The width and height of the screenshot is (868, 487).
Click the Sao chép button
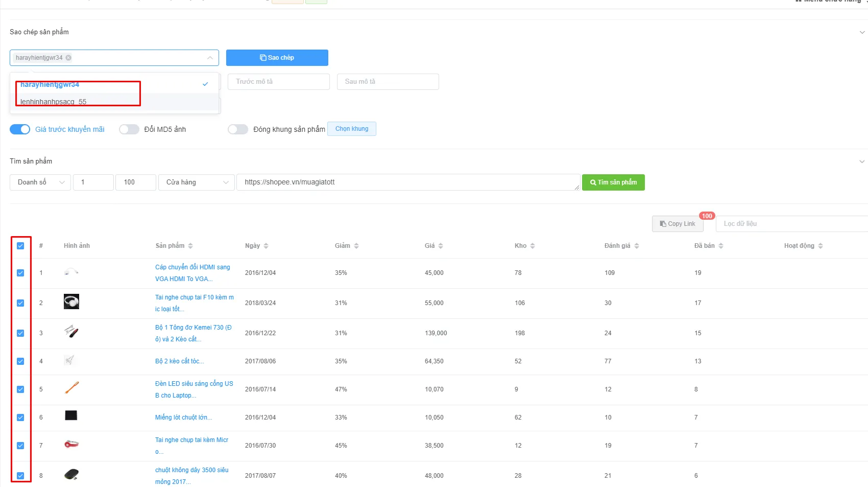[x=277, y=58]
